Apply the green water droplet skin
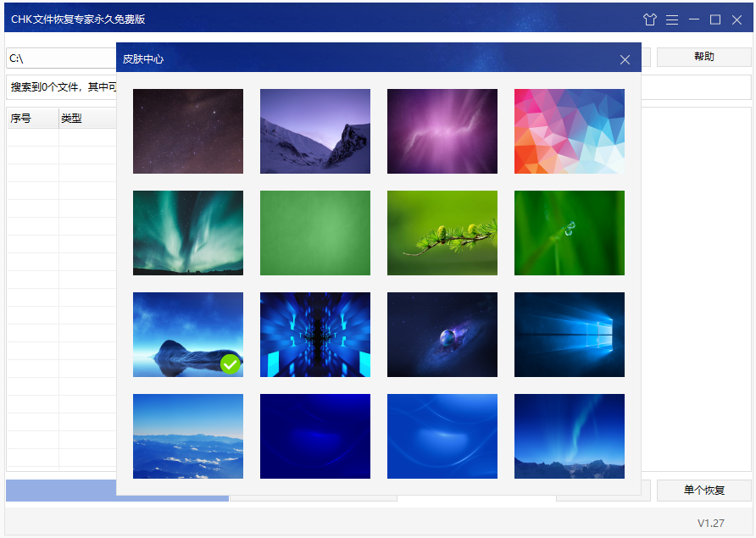The width and height of the screenshot is (756, 538). point(570,233)
